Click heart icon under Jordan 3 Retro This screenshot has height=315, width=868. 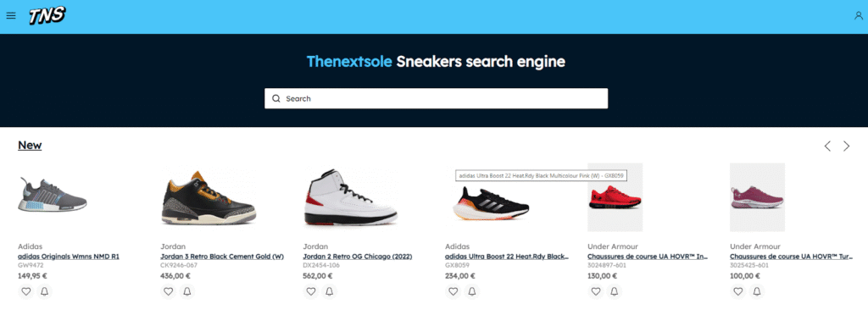coord(168,291)
